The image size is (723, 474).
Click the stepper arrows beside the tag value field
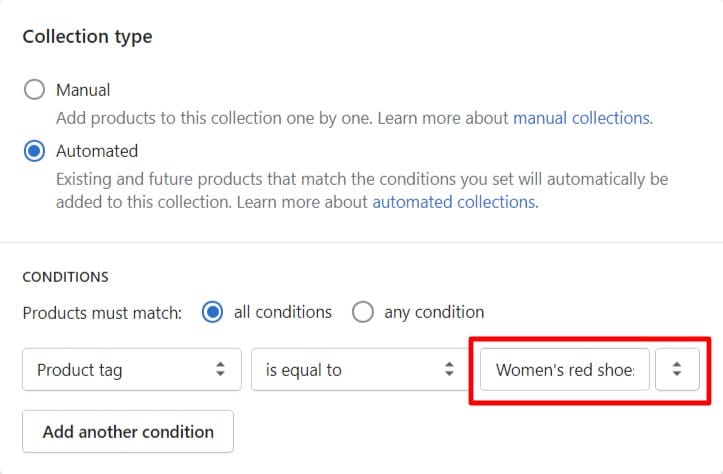[677, 369]
